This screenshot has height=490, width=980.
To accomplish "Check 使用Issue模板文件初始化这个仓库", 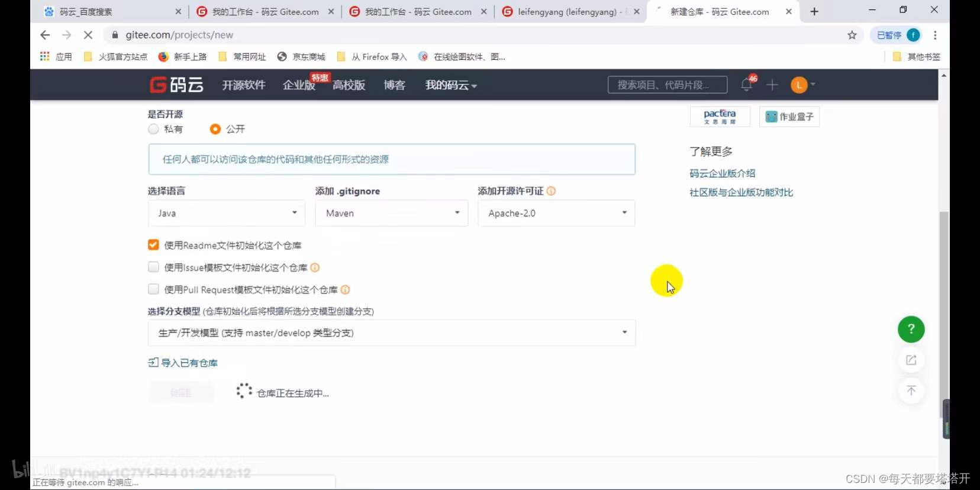I will click(x=153, y=267).
